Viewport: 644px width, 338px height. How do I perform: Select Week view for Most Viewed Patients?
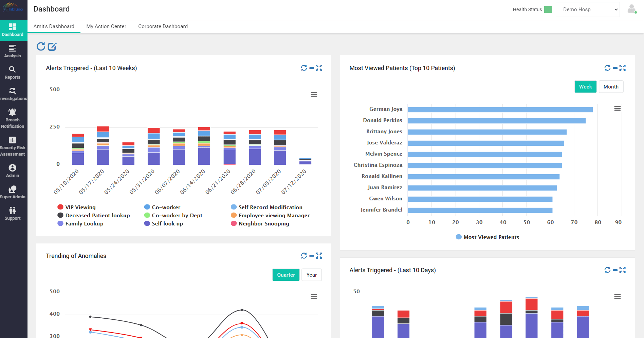pos(586,87)
